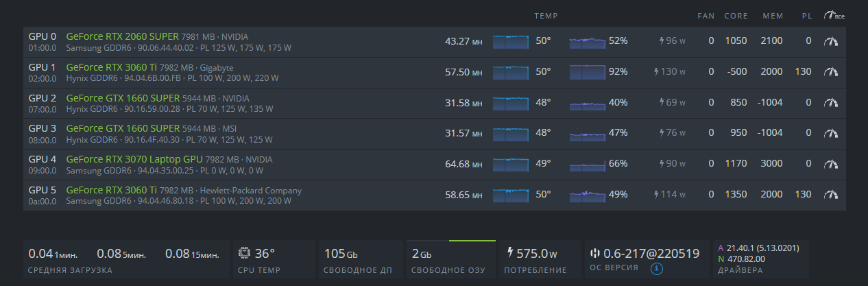Click GPU 4 hashrate 64.68 MH value
The image size is (868, 286).
tap(463, 164)
